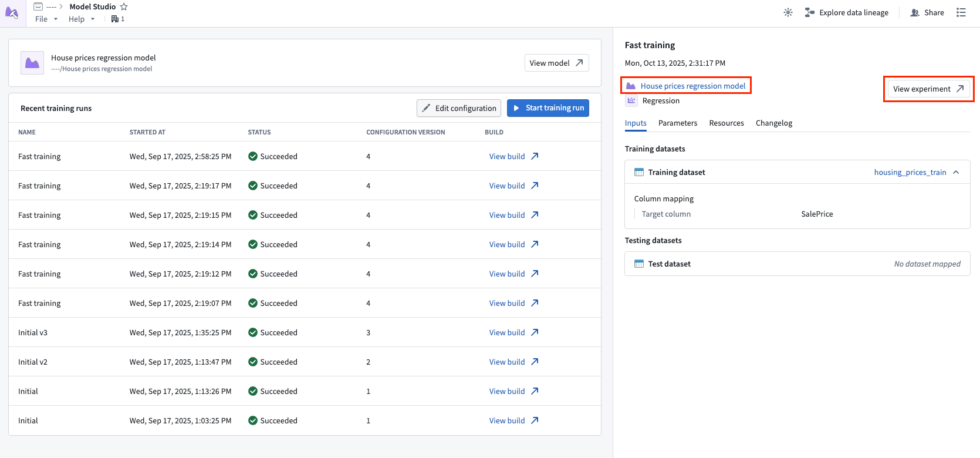Open build arrow for 2:58:25 PM run
This screenshot has width=980, height=458.
click(x=535, y=156)
